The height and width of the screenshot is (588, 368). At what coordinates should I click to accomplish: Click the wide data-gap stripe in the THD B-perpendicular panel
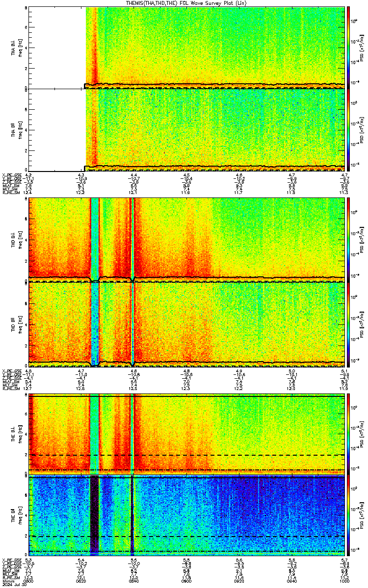click(x=94, y=240)
